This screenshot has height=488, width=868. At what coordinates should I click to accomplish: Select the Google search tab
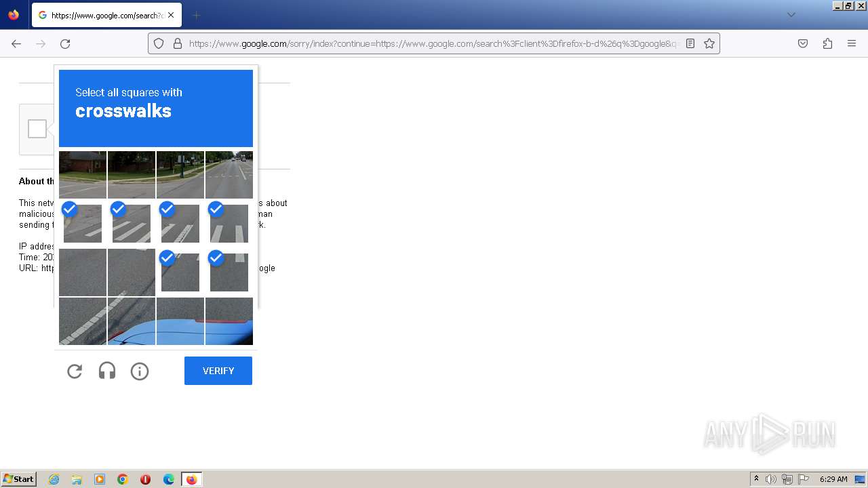(106, 15)
